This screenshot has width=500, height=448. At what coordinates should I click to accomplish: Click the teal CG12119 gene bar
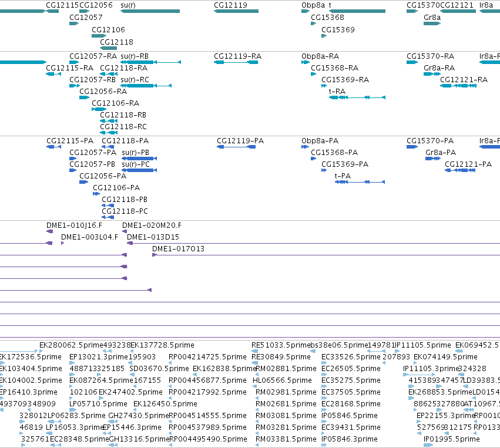tap(236, 12)
